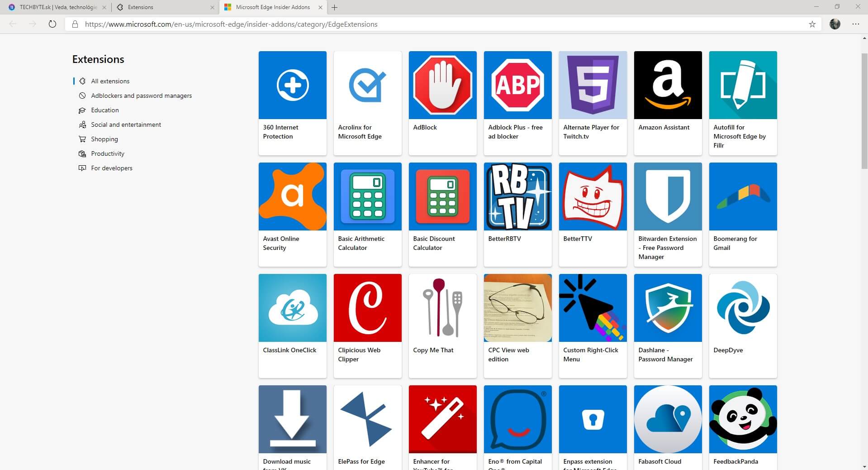Open Custom Right-Click Menu icon

593,308
